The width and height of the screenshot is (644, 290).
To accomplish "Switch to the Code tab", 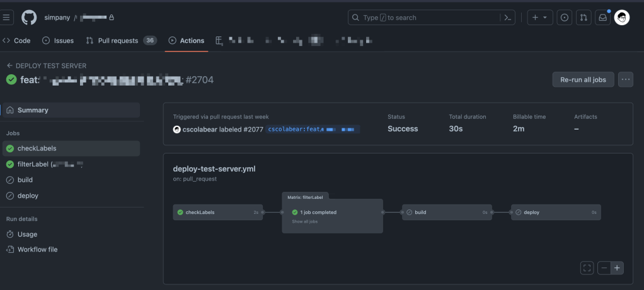I will coord(16,41).
